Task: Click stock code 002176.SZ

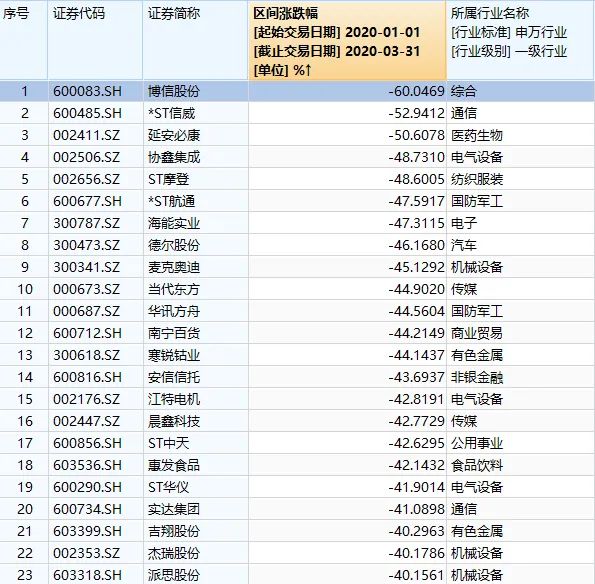Action: coord(87,399)
